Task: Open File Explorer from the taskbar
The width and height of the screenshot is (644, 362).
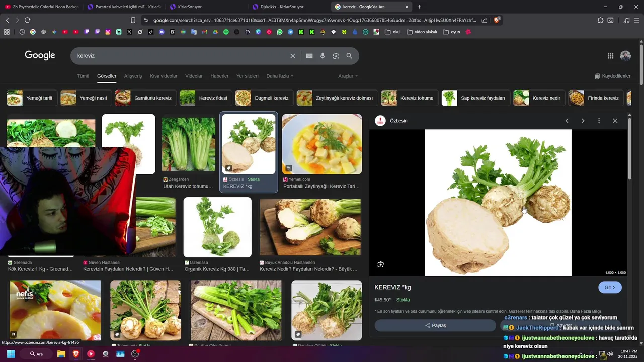Action: point(61,354)
